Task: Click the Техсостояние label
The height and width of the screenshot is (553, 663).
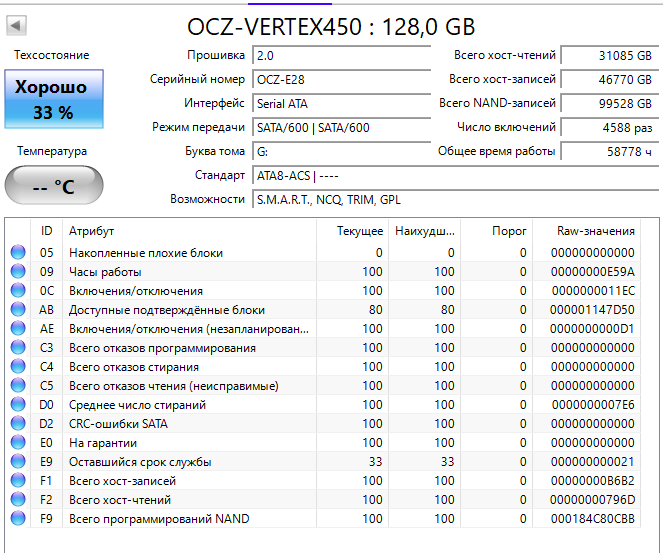Action: (52, 55)
